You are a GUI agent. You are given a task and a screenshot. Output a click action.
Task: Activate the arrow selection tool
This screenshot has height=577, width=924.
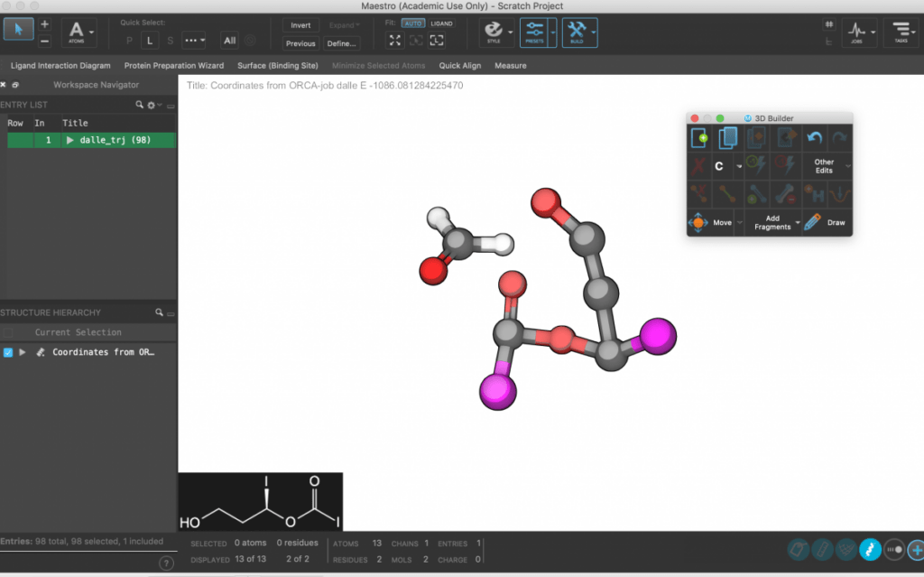tap(18, 30)
